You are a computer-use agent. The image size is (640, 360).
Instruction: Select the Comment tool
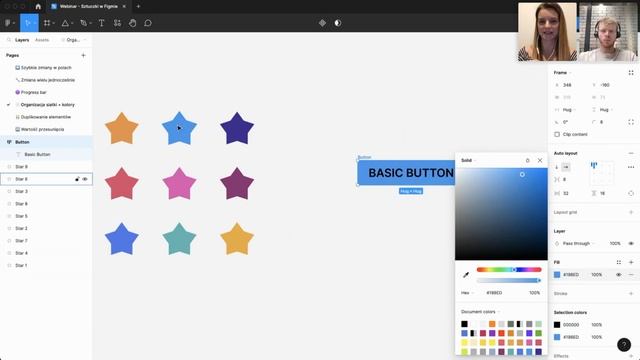(148, 23)
